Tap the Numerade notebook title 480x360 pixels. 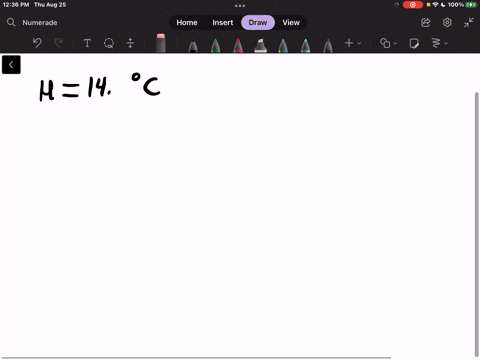coord(40,23)
